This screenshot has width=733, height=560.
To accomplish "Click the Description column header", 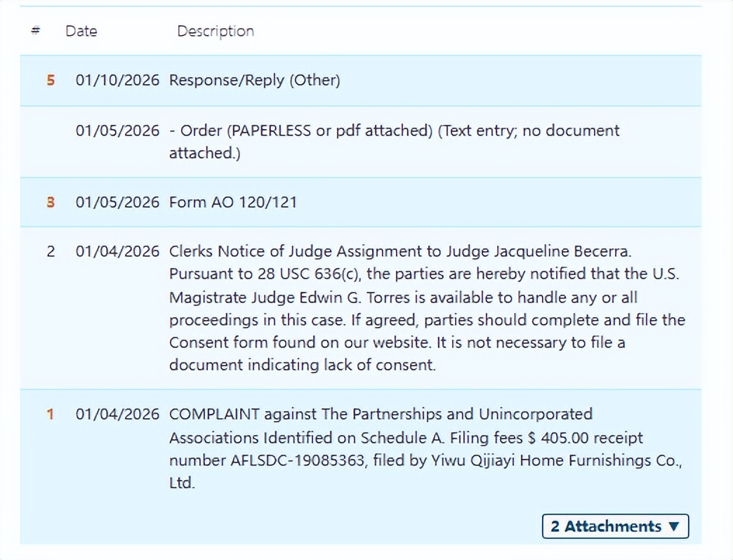I will point(216,31).
